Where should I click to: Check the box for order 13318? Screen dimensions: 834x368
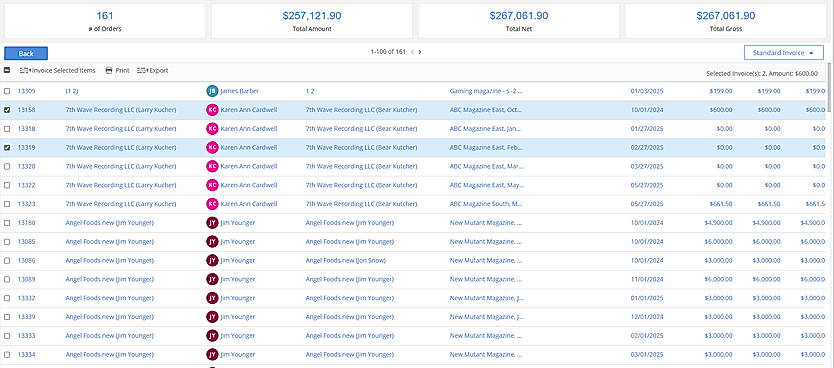click(x=7, y=129)
